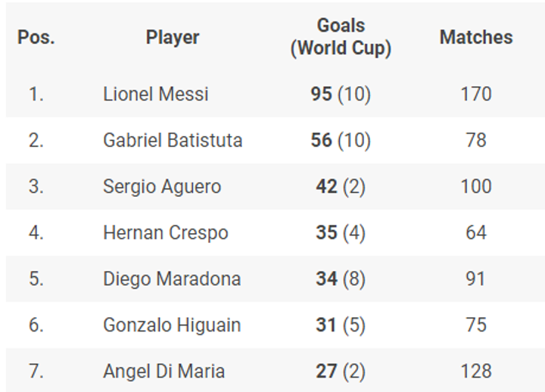Click Maradona's 34 (8) goals value
This screenshot has height=392, width=545.
[341, 279]
